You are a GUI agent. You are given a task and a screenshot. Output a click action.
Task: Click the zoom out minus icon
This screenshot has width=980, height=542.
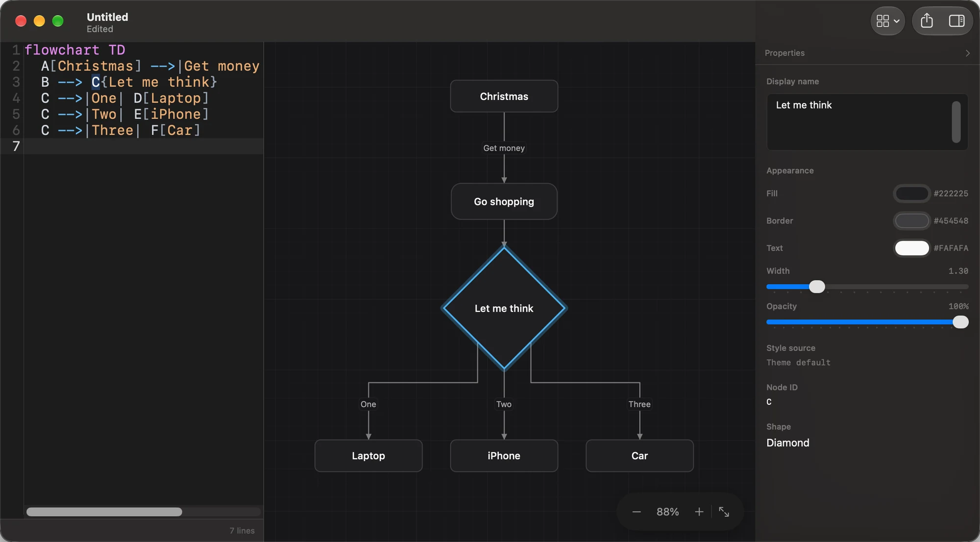[x=637, y=512]
